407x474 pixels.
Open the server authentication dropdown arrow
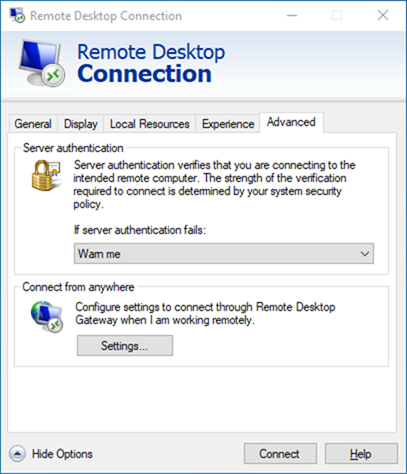(x=365, y=254)
